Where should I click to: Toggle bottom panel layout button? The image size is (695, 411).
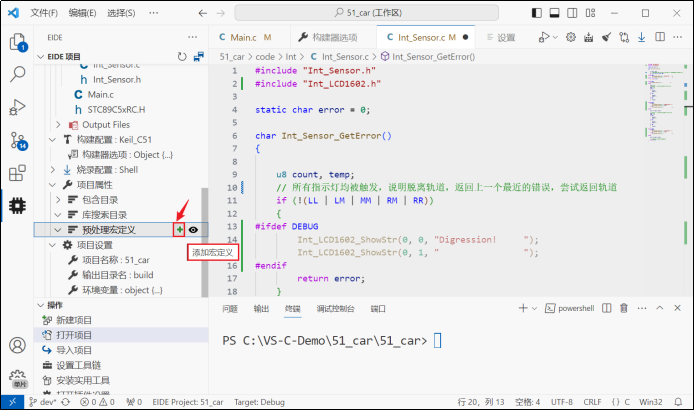554,13
